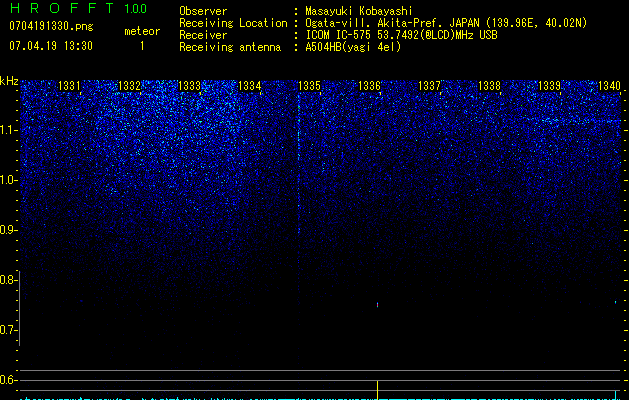Screen dimensions: 629x400
Task: Click the faint echo dot near 1340
Action: pos(615,302)
